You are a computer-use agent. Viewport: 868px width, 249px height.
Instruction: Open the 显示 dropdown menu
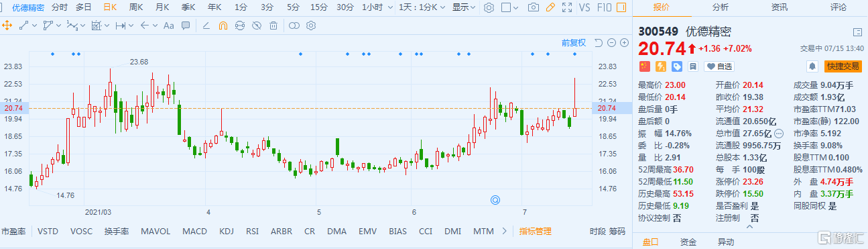464,7
